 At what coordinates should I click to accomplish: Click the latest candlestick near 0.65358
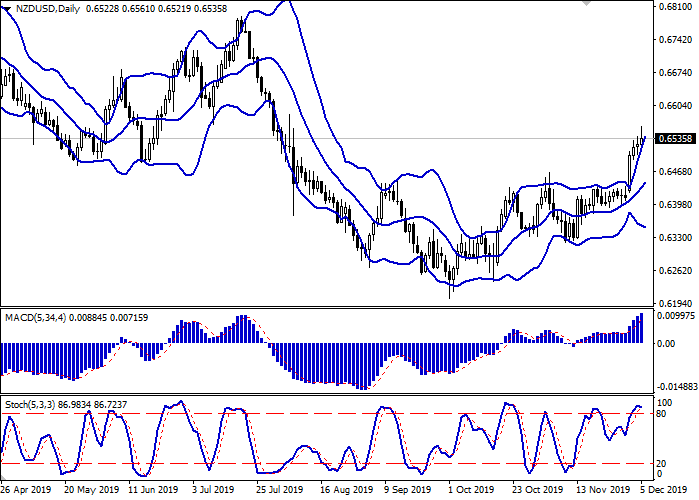(x=641, y=137)
